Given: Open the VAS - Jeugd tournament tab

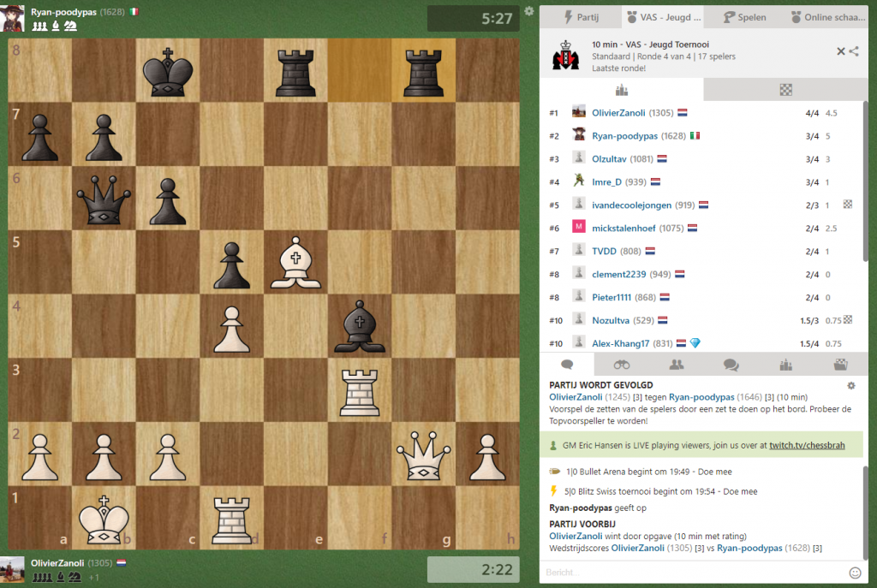Looking at the screenshot, I should coord(664,17).
